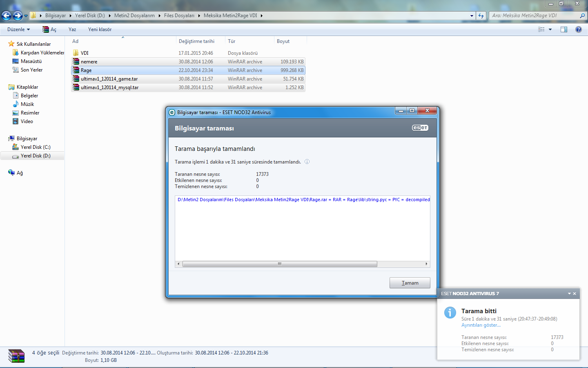Open Masaüstü in the sidebar
The image size is (588, 368).
[31, 61]
